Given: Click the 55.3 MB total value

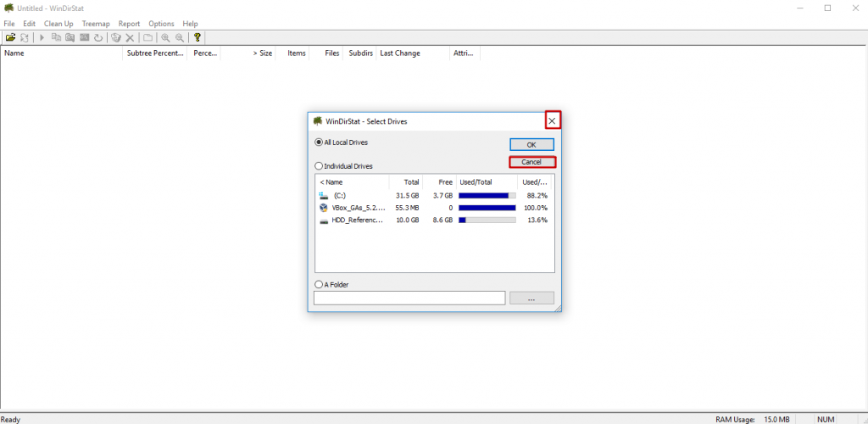Looking at the screenshot, I should tap(407, 208).
